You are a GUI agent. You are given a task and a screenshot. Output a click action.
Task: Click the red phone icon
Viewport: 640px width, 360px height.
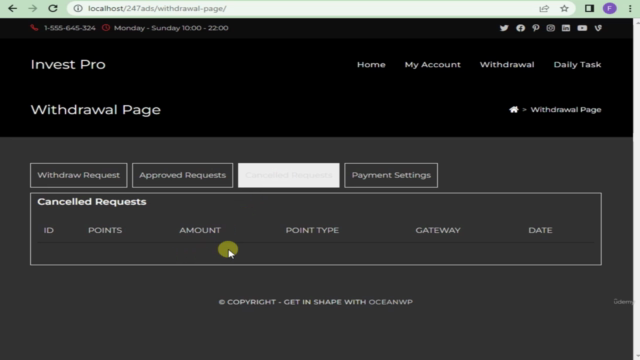(x=34, y=28)
